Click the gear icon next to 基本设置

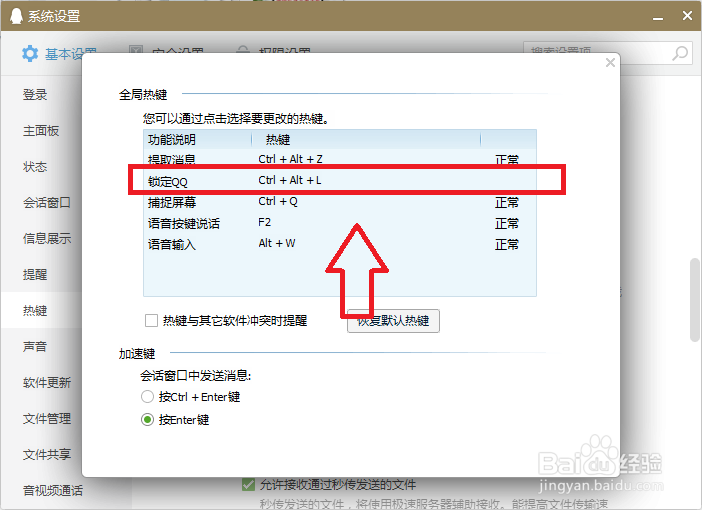[30, 53]
